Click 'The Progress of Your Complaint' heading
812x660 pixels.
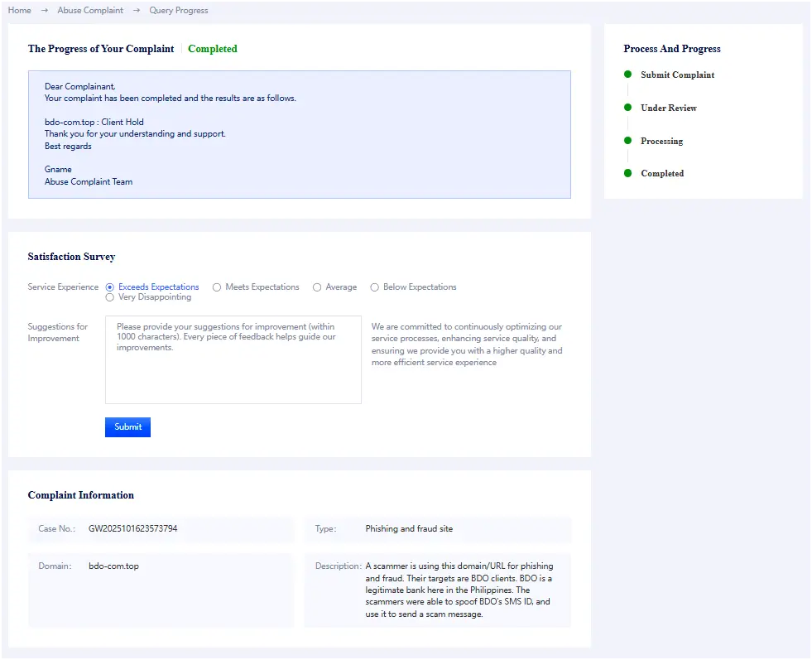(101, 49)
